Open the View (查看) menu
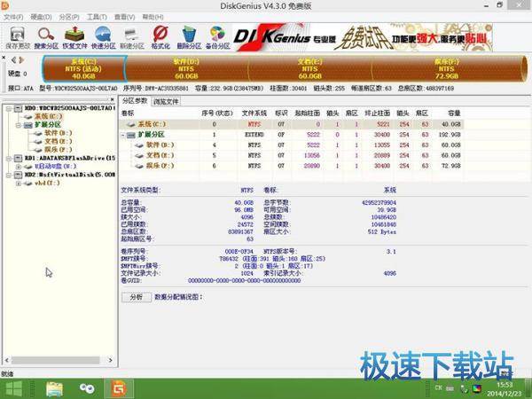Screen dimensions: 532x399 pos(124,17)
